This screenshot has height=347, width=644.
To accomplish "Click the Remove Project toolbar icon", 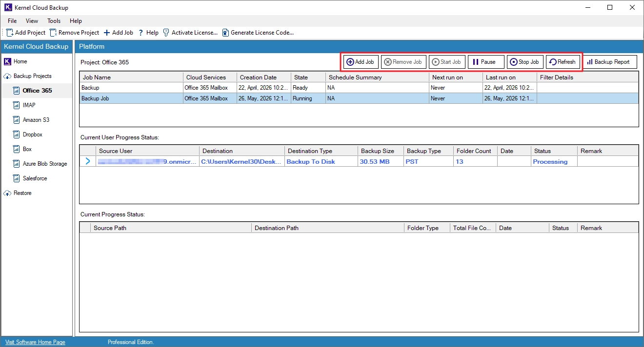I will click(x=53, y=33).
